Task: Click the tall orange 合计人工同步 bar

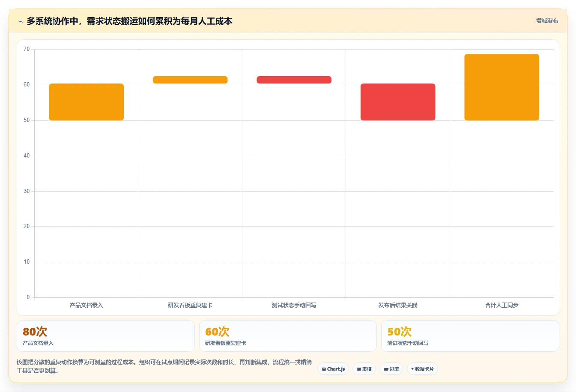Action: click(502, 87)
